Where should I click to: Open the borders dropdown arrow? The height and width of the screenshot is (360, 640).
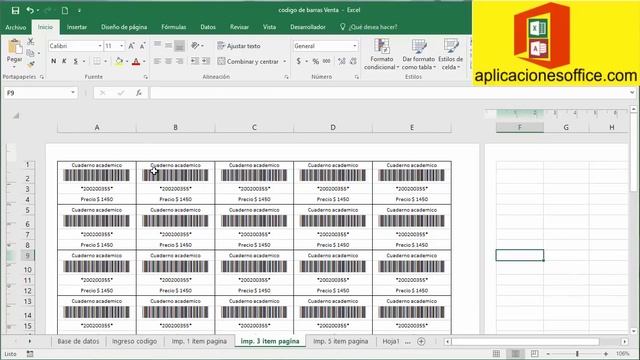pos(106,61)
